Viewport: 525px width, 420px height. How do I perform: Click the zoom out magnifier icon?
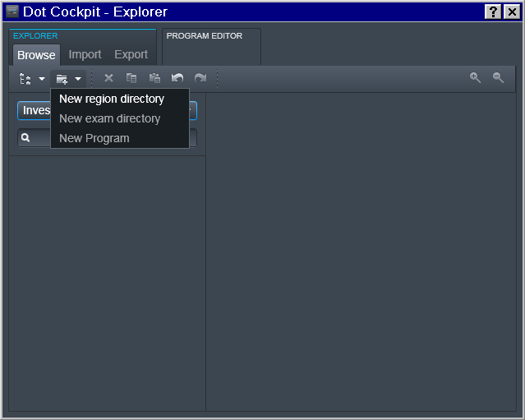pos(498,78)
